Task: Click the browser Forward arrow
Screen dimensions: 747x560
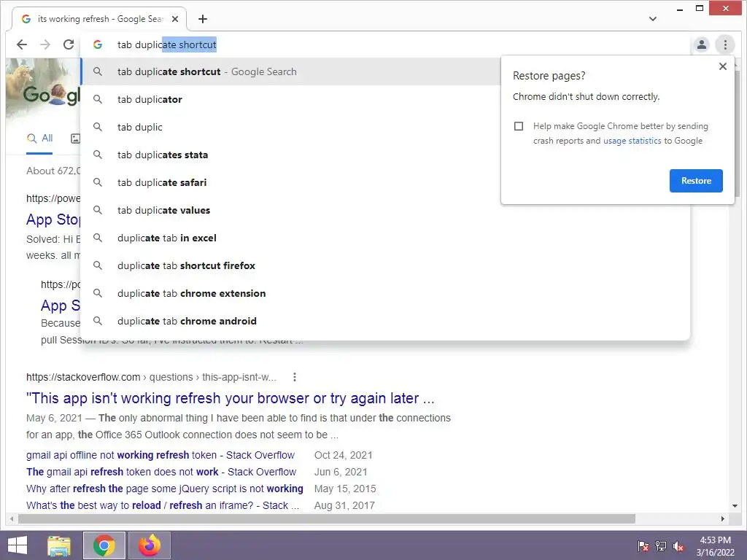Action: [x=45, y=44]
